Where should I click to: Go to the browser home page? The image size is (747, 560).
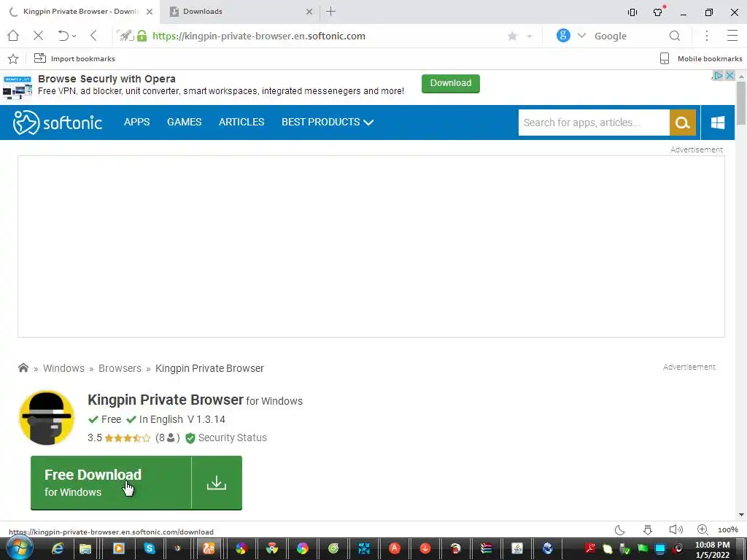(13, 36)
